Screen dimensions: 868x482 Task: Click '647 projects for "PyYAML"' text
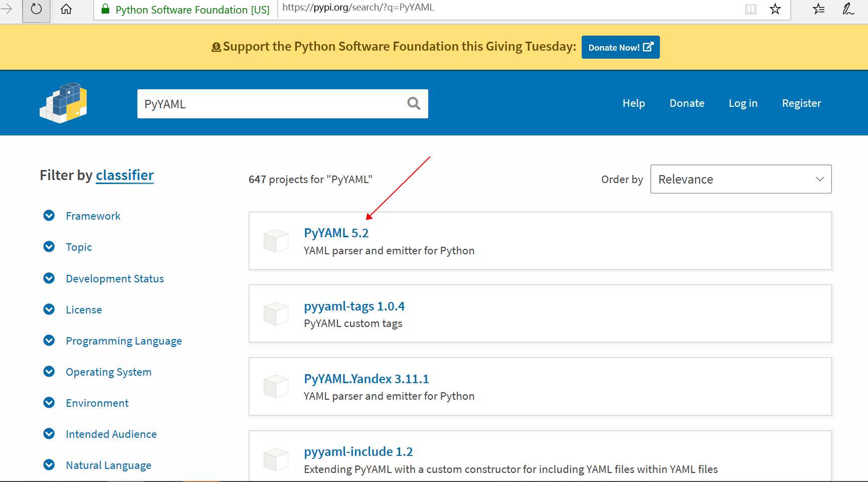(310, 180)
